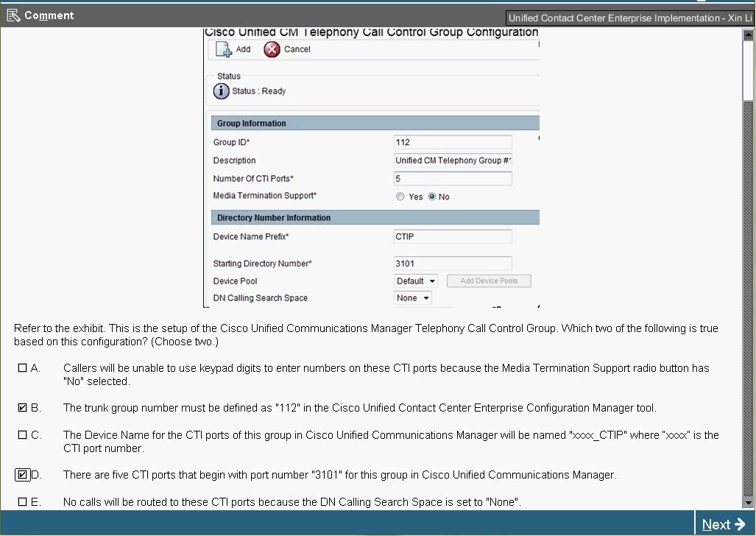This screenshot has height=536, width=756.
Task: Click the Group ID input field
Action: (x=453, y=142)
